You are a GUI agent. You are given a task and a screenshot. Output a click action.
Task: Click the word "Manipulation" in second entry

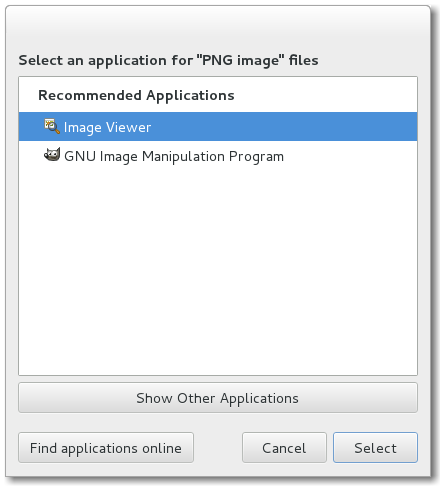tap(183, 156)
